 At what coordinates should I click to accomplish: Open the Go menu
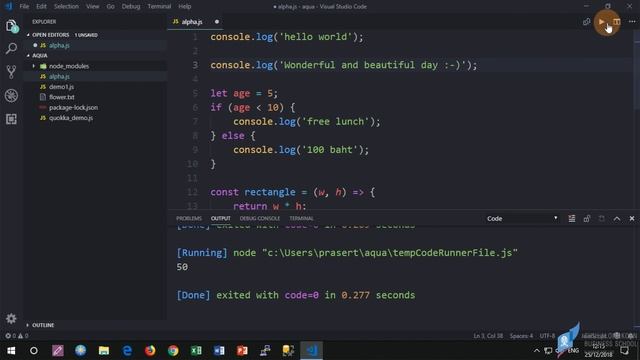tap(111, 7)
